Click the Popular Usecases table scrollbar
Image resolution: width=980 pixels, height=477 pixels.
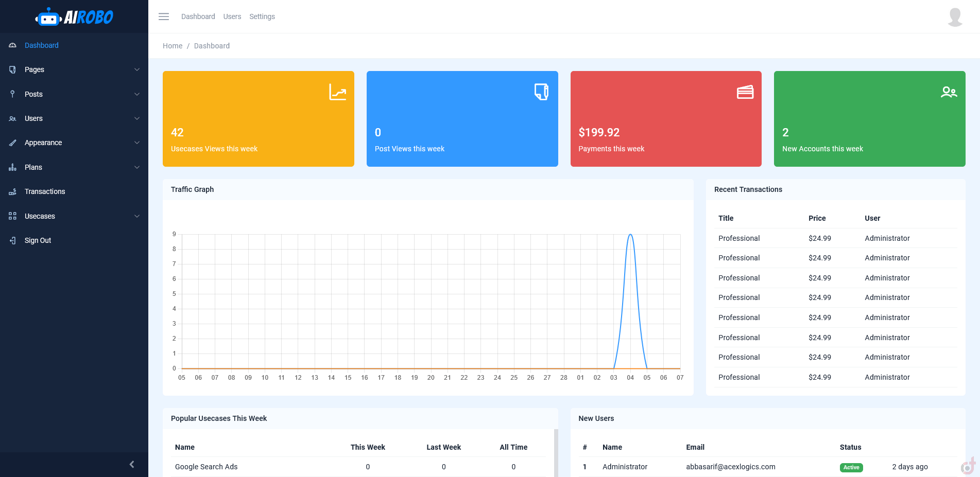coord(556,453)
